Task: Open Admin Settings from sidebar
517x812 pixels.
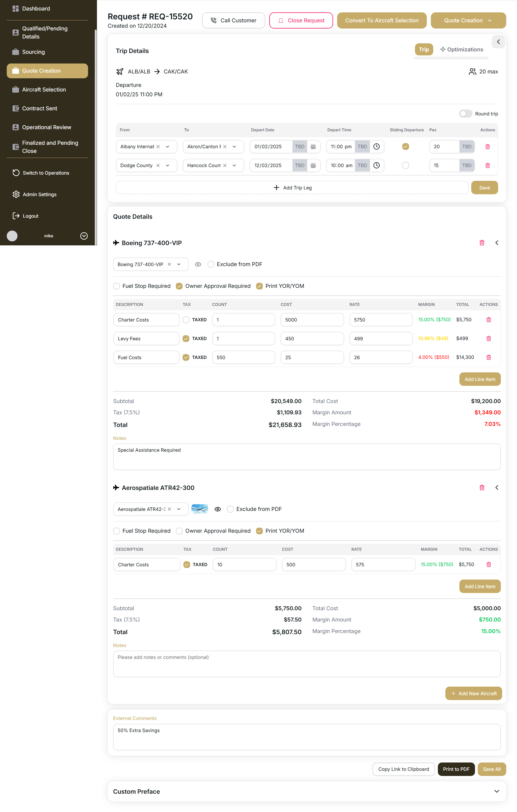Action: tap(40, 194)
